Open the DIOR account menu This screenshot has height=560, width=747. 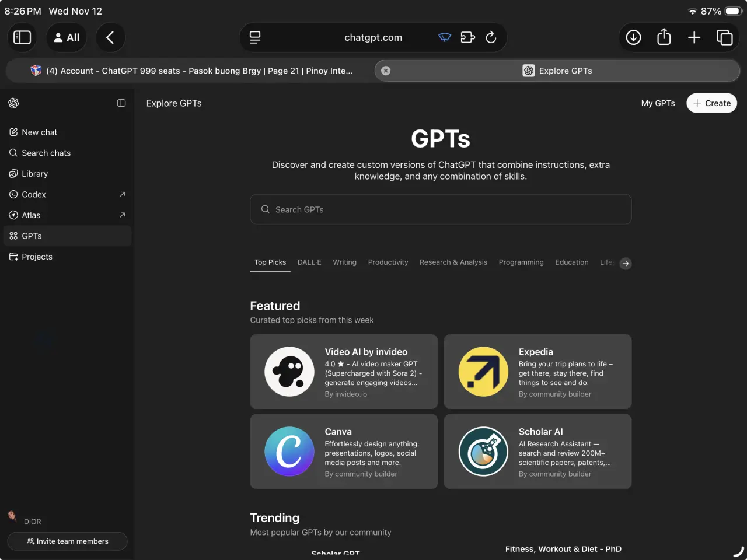[x=26, y=519]
